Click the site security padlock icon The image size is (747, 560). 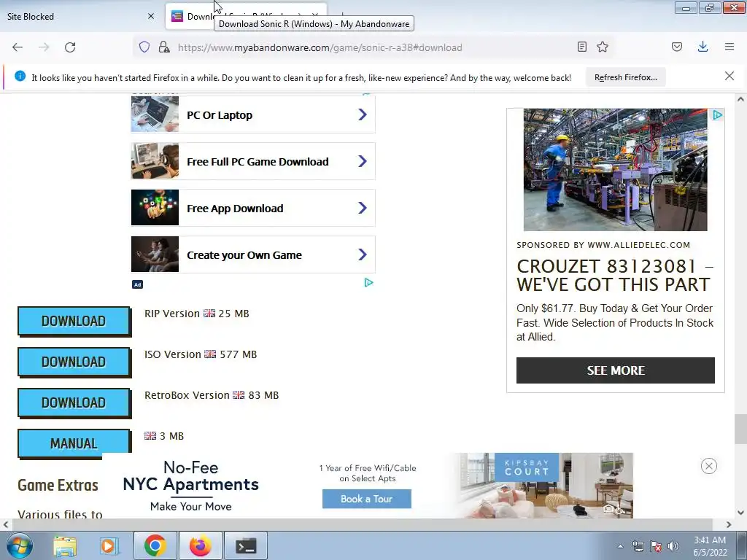164,47
